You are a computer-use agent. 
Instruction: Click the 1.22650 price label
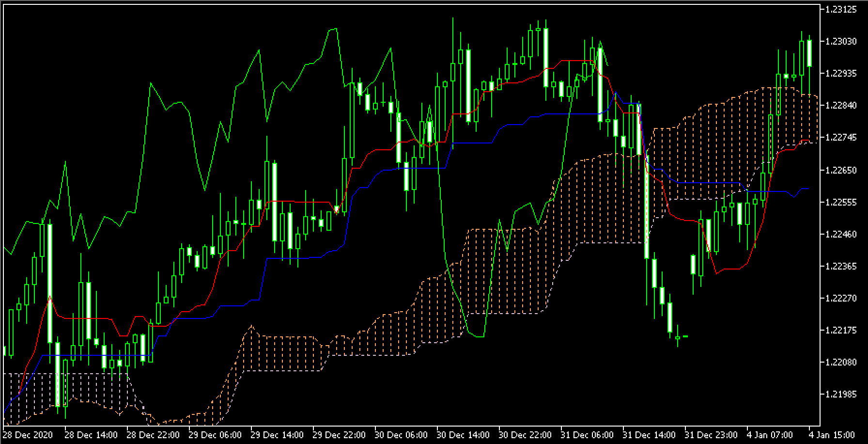tap(840, 170)
